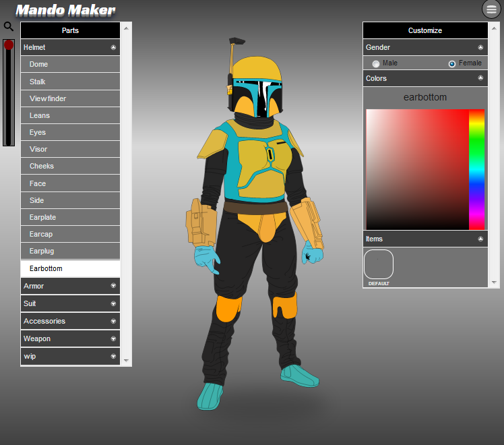This screenshot has width=504, height=445.
Task: Choose the Earplate part
Action: point(70,217)
